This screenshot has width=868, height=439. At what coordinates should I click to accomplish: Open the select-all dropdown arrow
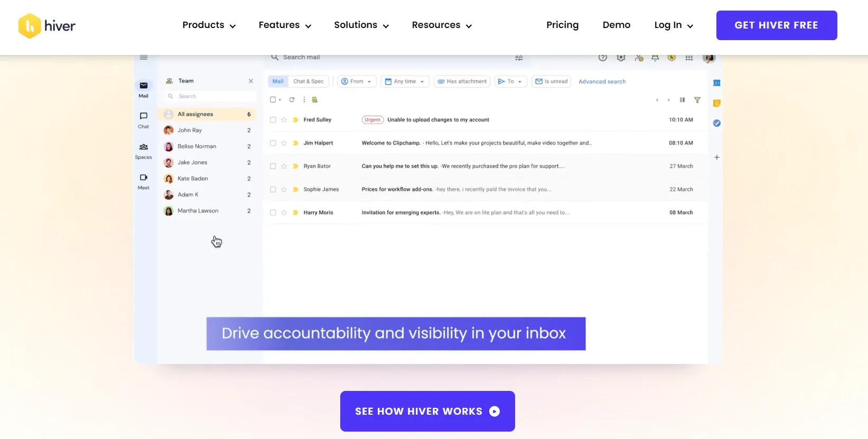tap(280, 100)
